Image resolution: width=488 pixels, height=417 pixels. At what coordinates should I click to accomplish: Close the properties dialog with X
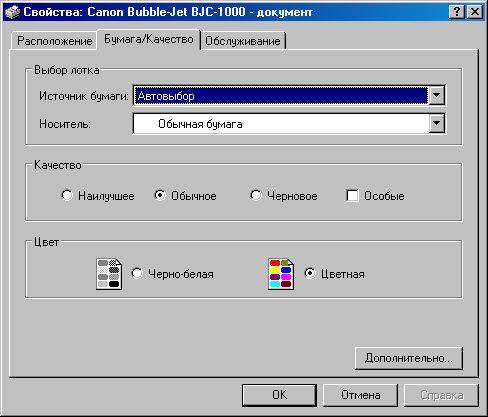point(475,12)
